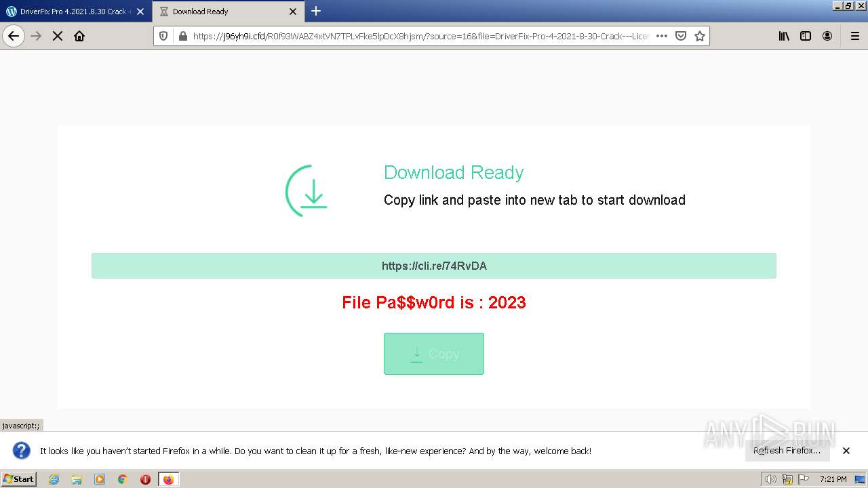Viewport: 868px width, 488px height.
Task: Open the Firefox hamburger menu
Action: pyautogui.click(x=854, y=36)
